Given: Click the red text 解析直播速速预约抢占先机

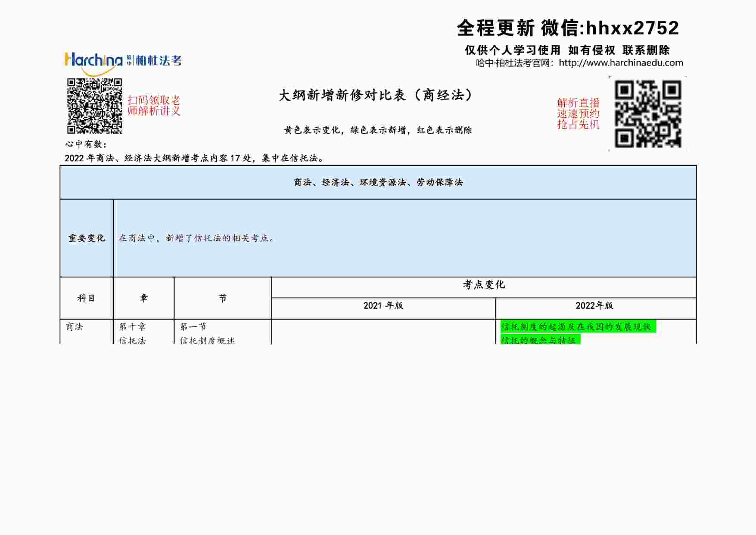Looking at the screenshot, I should click(578, 114).
